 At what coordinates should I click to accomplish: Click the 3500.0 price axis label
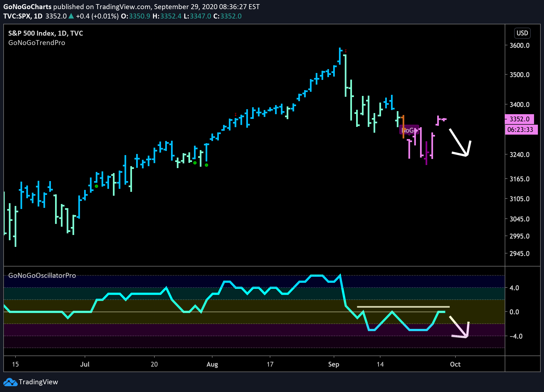(519, 75)
